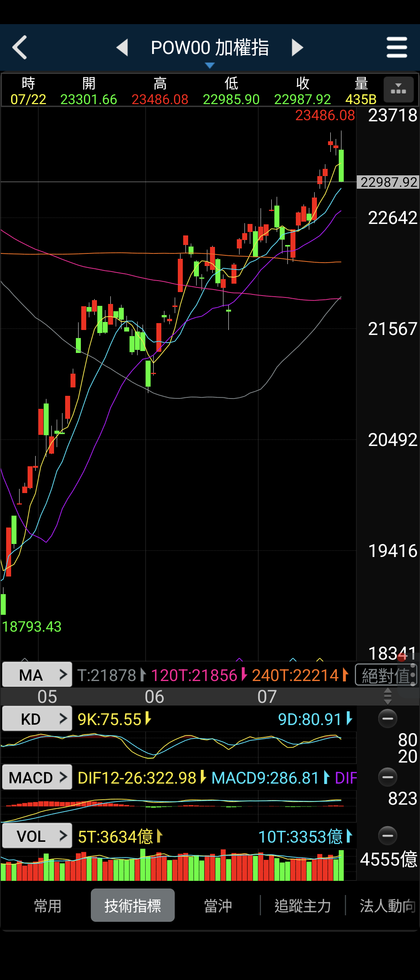Remove the KD indicator panel
420x980 pixels.
point(388,719)
